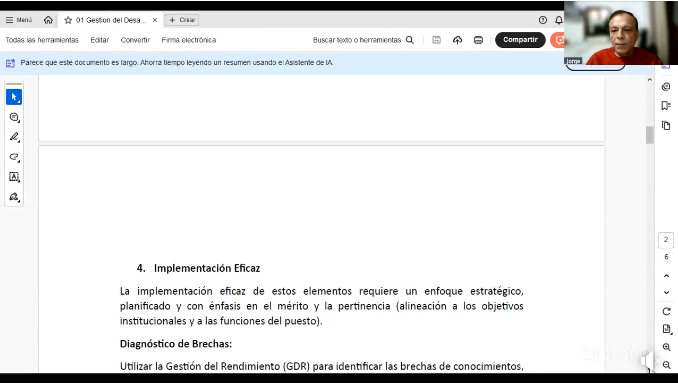Select the arrow selection tool
This screenshot has height=388, width=678.
point(14,97)
